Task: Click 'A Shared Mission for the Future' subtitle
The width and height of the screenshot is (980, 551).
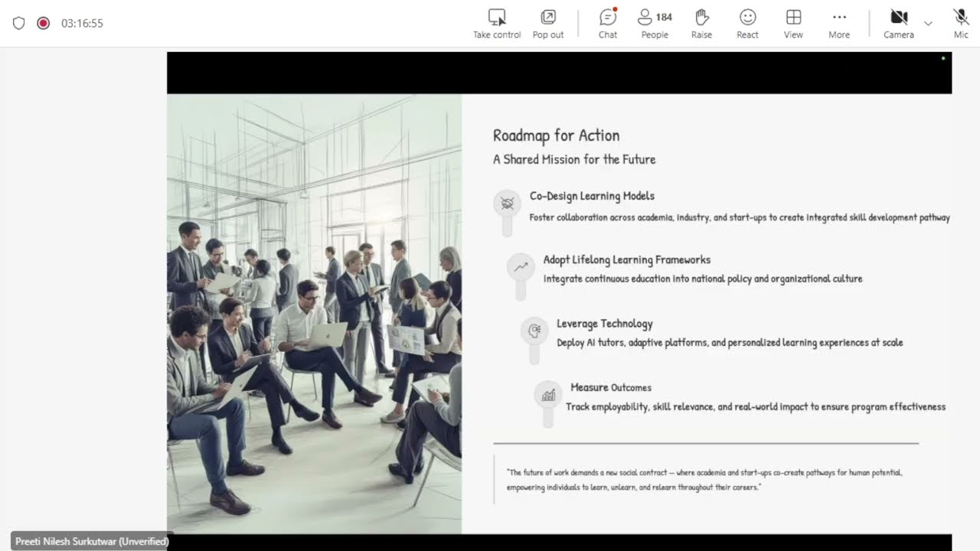Action: pyautogui.click(x=574, y=159)
